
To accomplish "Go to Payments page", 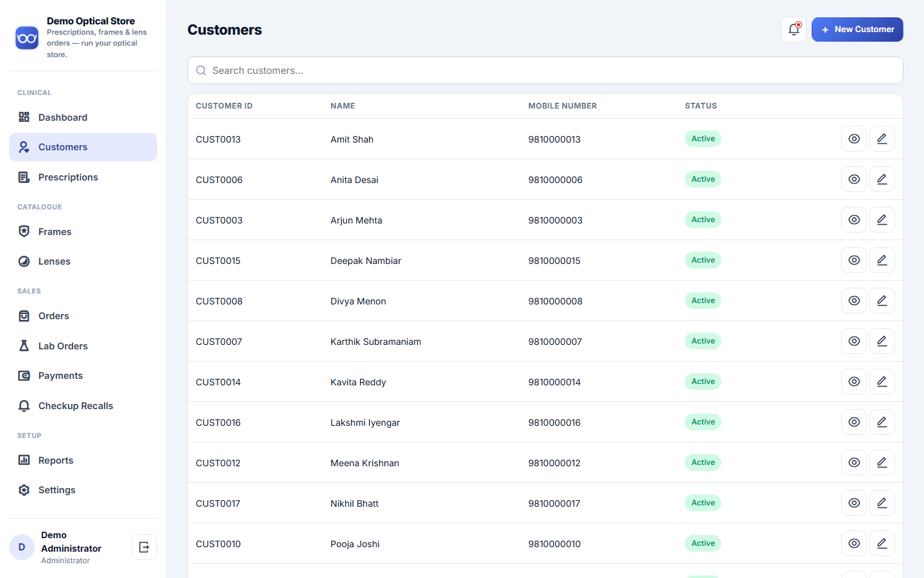I will [x=83, y=376].
